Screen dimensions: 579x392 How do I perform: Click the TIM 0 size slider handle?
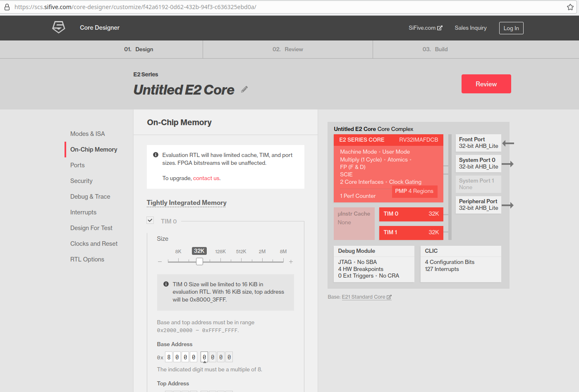click(x=199, y=261)
